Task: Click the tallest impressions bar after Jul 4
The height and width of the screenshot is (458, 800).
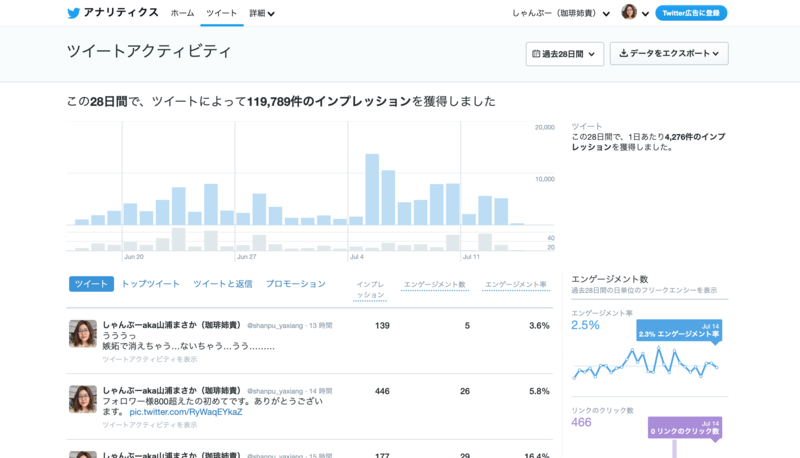Action: coord(372,189)
